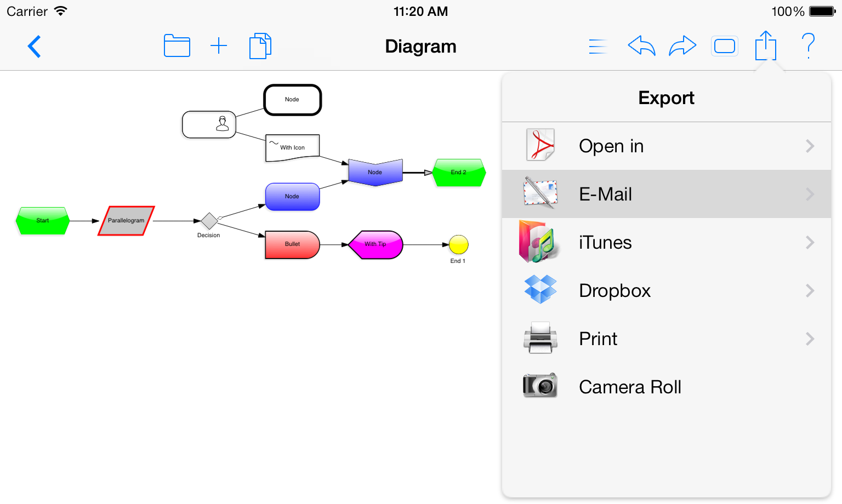Tap the Wi-Fi status icon
The image size is (842, 504).
pos(60,11)
